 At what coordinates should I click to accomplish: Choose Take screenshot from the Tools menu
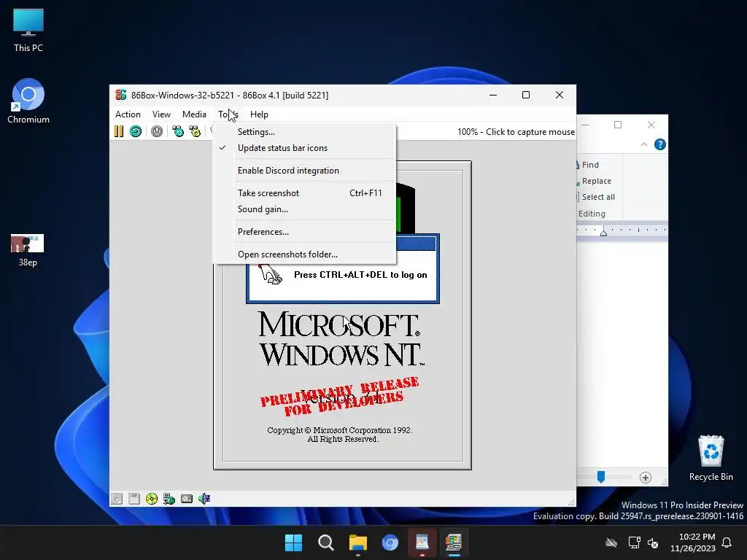click(305, 192)
